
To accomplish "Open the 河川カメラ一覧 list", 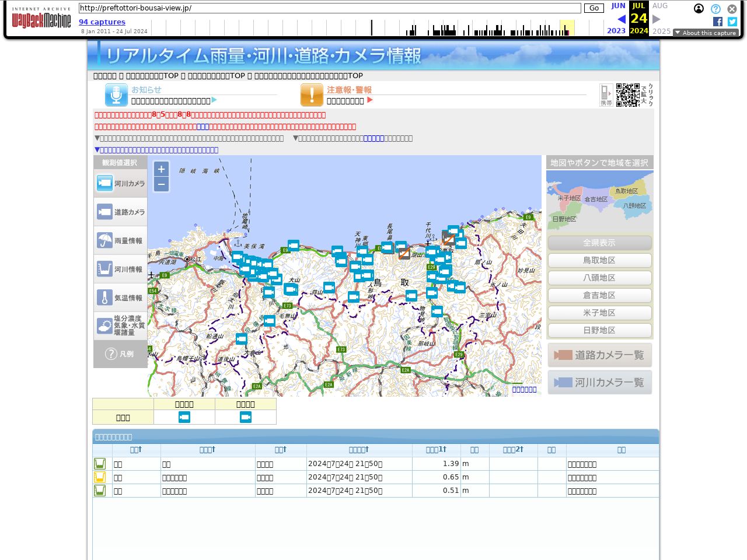I will pyautogui.click(x=599, y=382).
